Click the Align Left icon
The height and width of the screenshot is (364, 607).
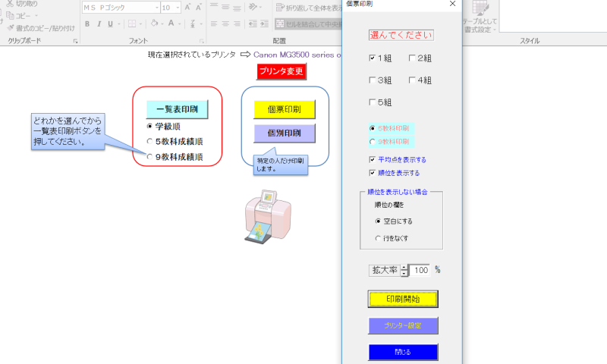pyautogui.click(x=214, y=24)
